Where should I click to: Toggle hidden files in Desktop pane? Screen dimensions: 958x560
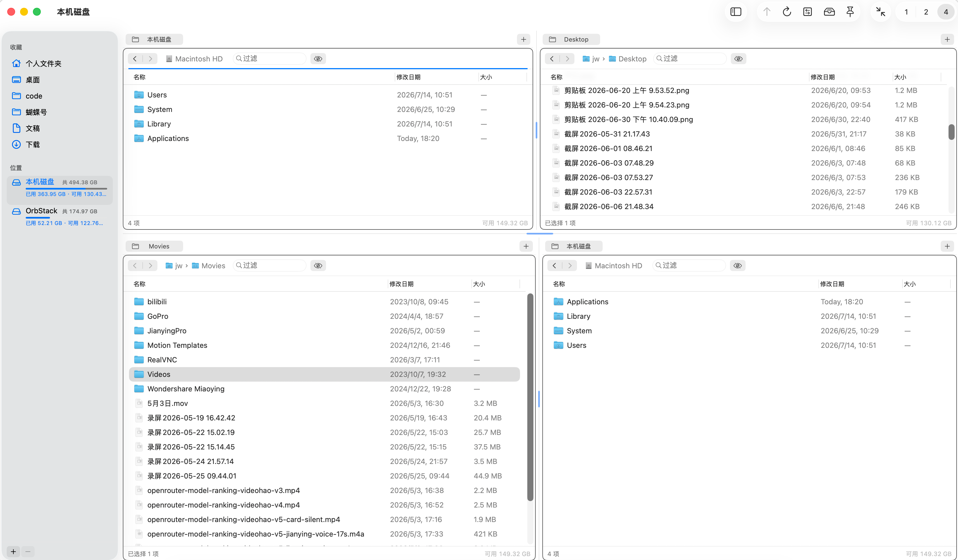coord(738,59)
